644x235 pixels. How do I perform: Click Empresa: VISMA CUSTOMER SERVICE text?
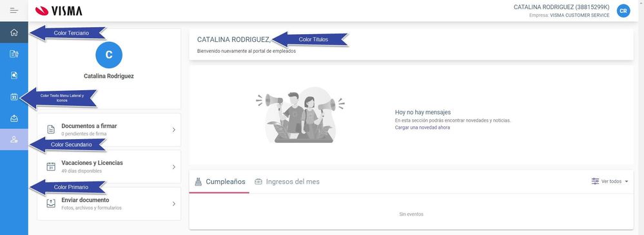(570, 15)
